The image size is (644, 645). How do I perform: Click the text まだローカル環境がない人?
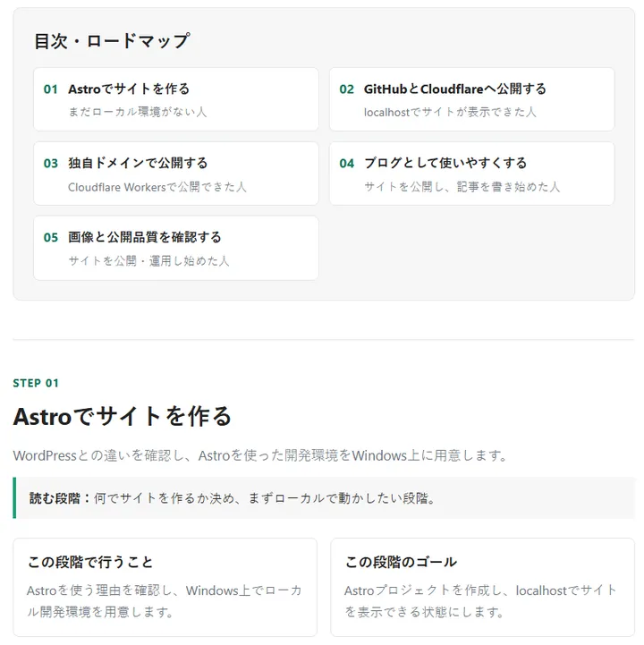pyautogui.click(x=138, y=112)
